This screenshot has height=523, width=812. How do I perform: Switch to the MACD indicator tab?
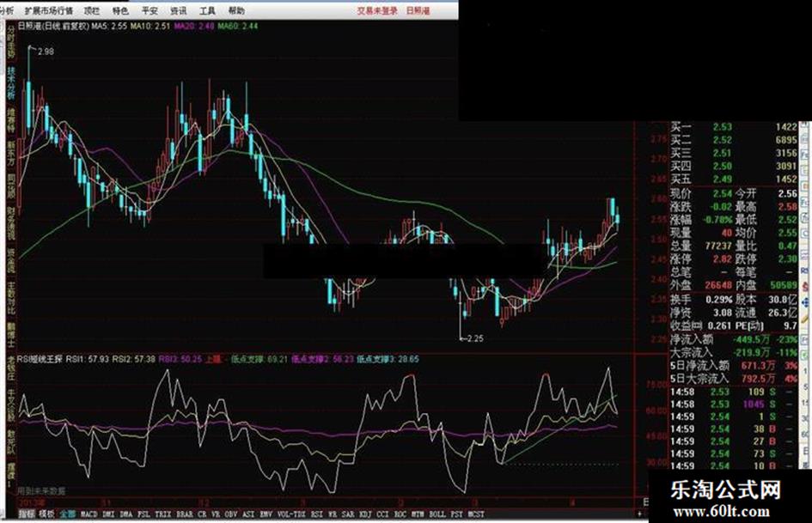tap(89, 514)
